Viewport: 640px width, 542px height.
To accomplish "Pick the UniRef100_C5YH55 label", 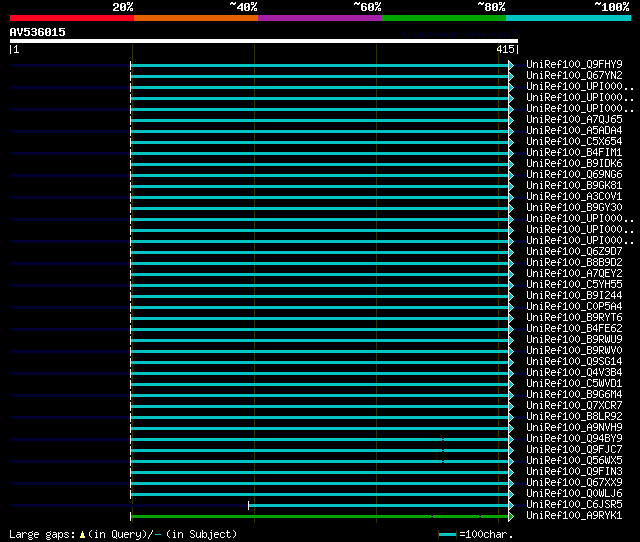I will point(574,285).
